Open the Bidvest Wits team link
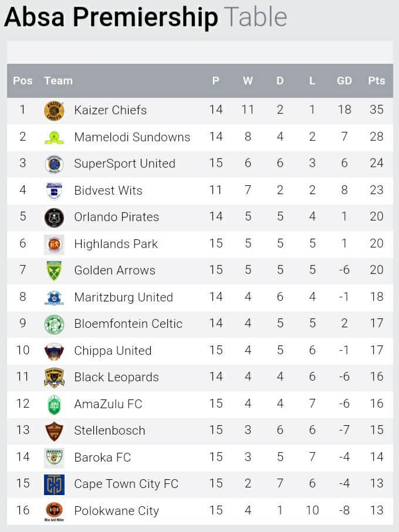 108,191
